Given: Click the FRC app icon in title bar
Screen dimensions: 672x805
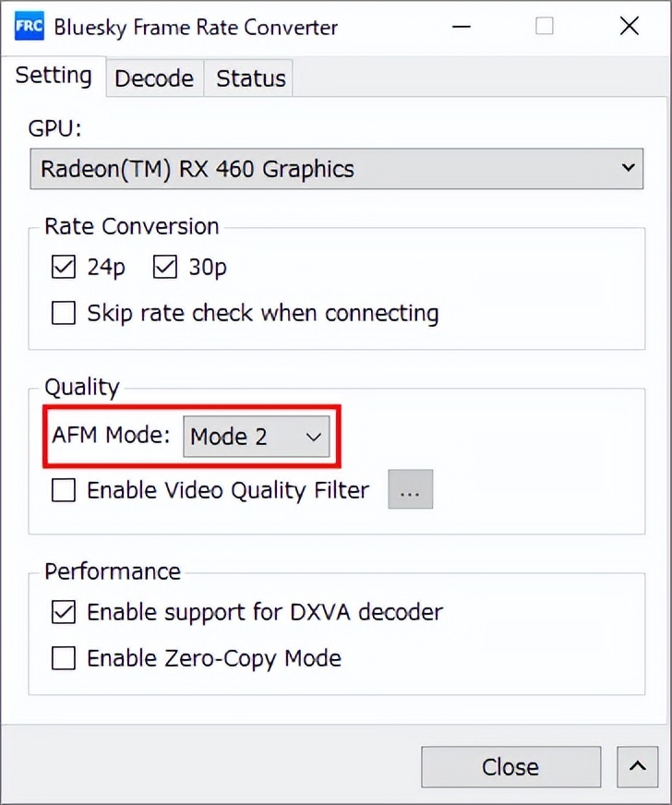Looking at the screenshot, I should [28, 26].
